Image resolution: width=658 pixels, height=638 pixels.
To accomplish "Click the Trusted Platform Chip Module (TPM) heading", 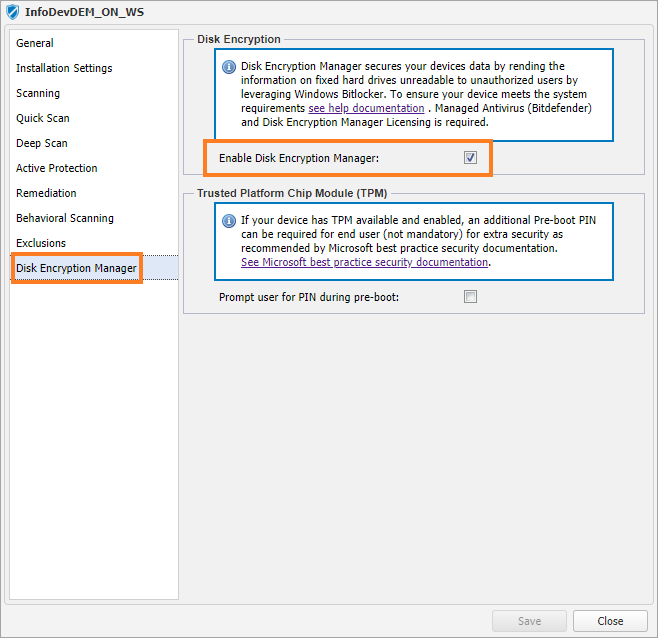I will coord(292,193).
